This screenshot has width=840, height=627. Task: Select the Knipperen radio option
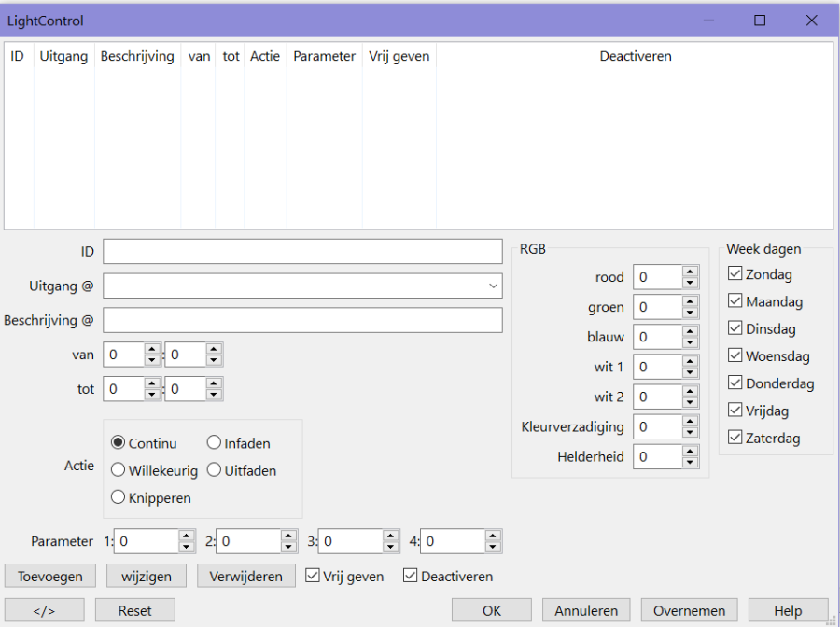pyautogui.click(x=119, y=497)
